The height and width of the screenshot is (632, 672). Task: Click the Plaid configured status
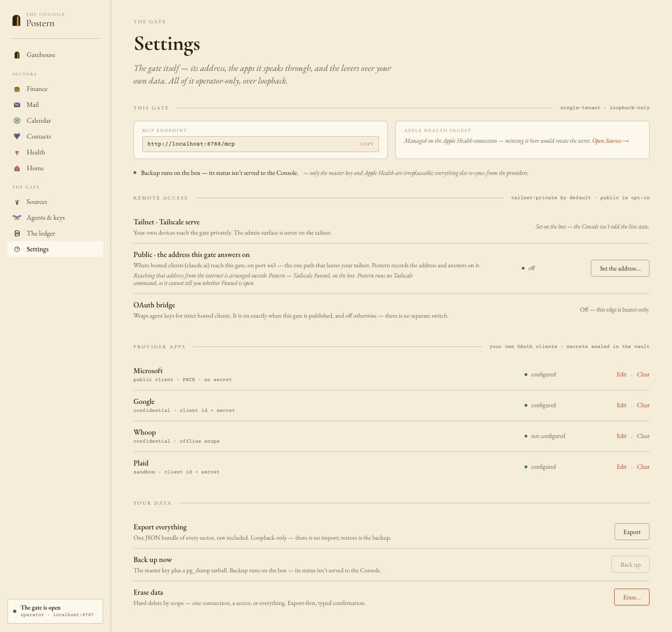540,467
